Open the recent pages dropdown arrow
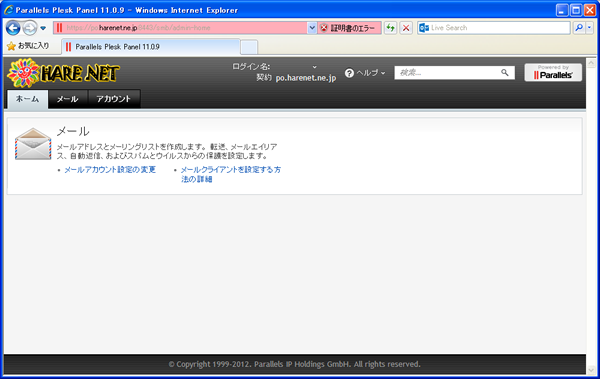The height and width of the screenshot is (379, 600). [43, 28]
